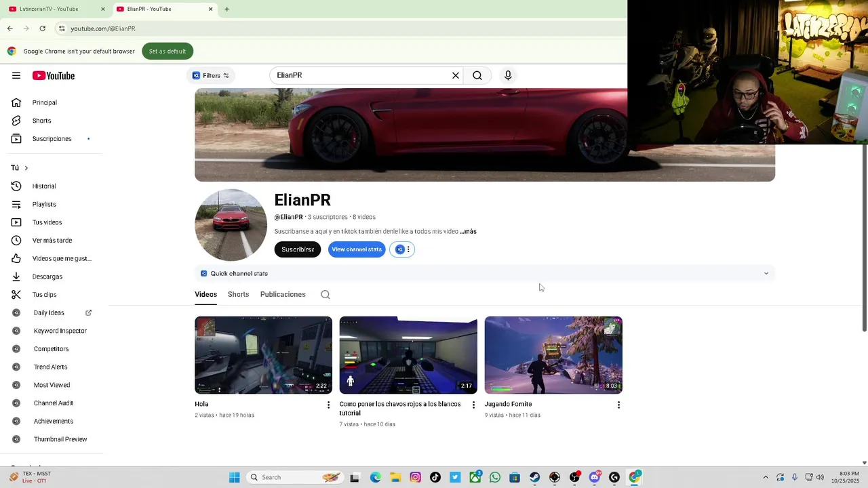
Task: Open Suscripciones in the sidebar
Action: coord(52,139)
